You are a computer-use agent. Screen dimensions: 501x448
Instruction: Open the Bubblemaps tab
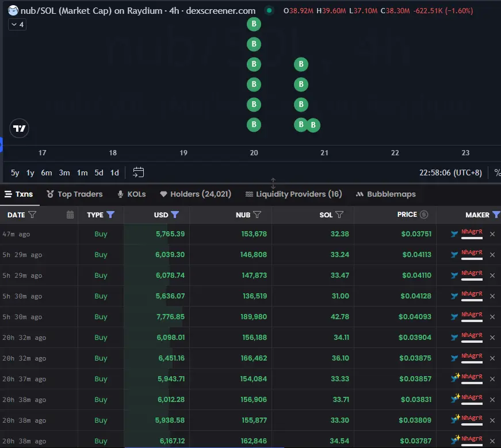point(385,194)
